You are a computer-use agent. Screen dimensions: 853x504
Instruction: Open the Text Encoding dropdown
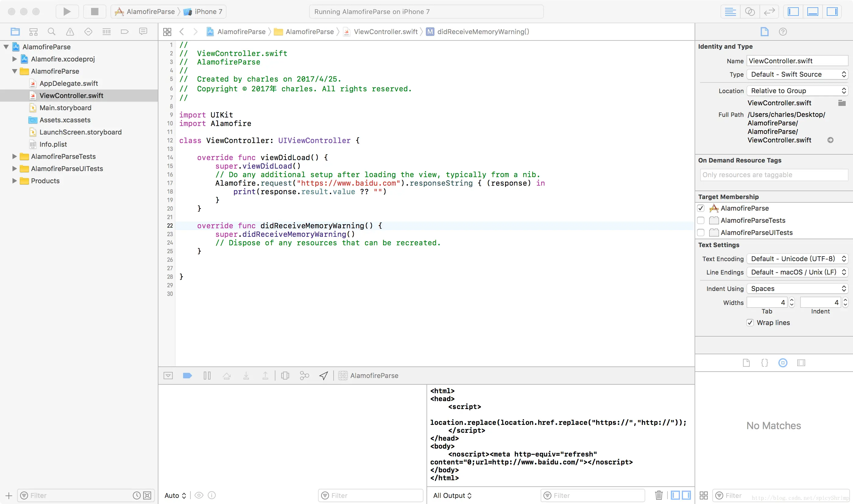[797, 259]
